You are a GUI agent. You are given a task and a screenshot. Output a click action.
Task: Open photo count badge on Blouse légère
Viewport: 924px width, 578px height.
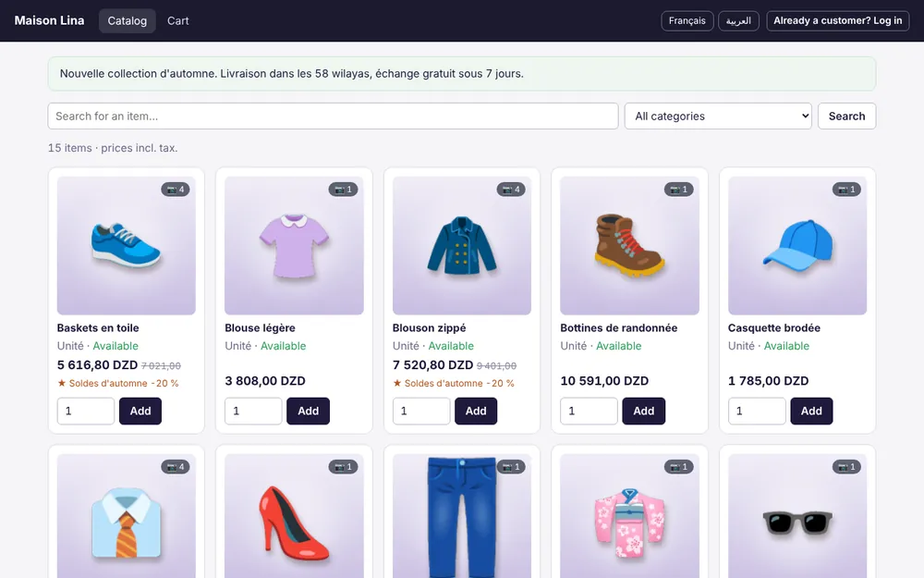point(343,190)
